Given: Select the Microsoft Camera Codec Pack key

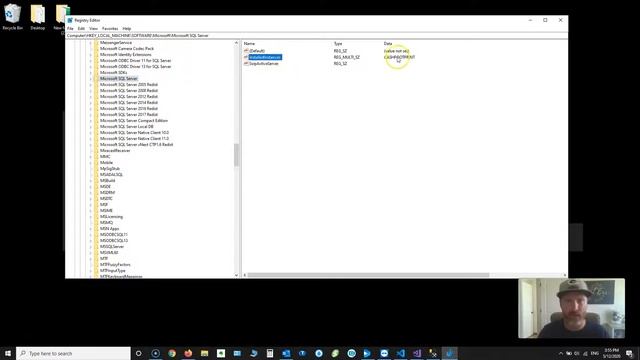Looking at the screenshot, I should [127, 49].
